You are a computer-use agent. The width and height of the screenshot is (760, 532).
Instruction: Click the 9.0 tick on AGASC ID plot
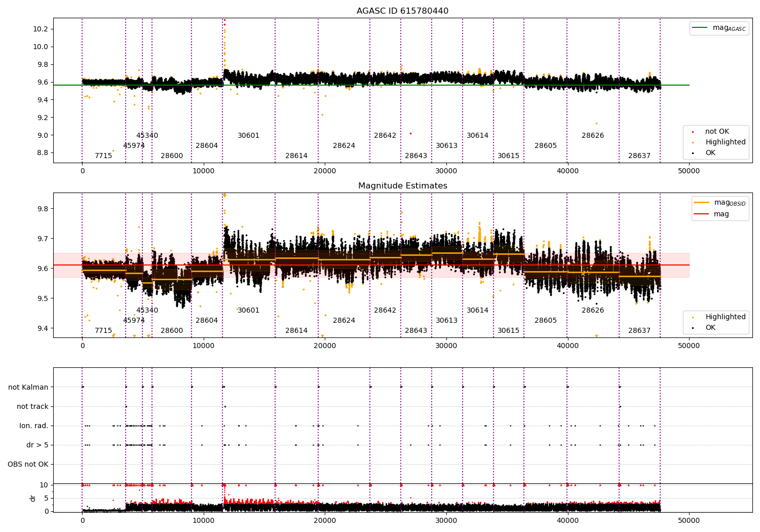(43, 135)
